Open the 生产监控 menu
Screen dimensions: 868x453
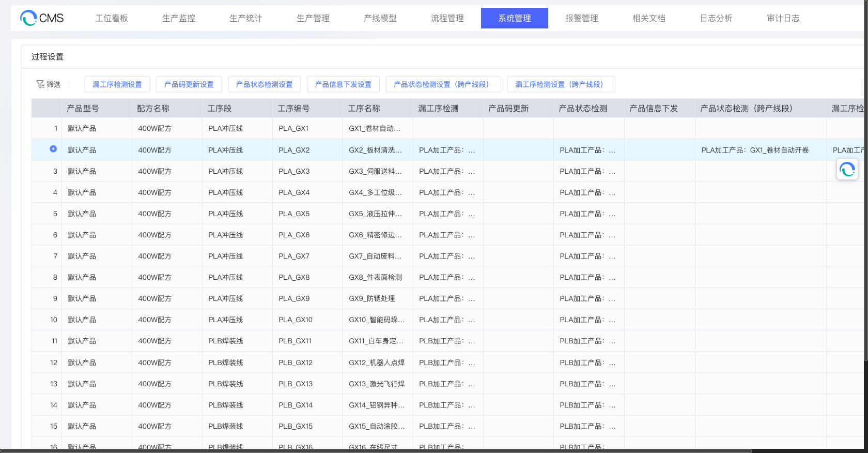click(x=179, y=18)
